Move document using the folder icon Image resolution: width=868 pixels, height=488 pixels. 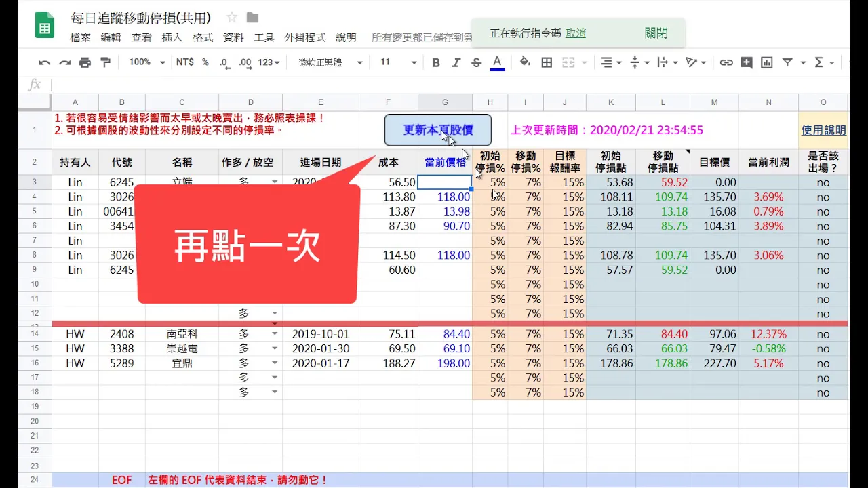click(x=252, y=18)
